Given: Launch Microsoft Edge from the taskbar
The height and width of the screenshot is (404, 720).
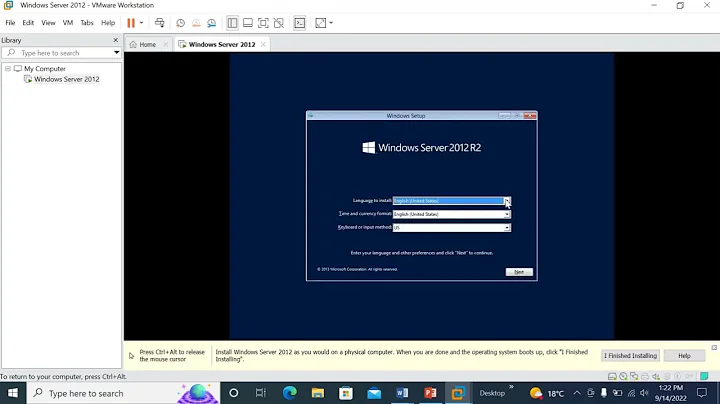Looking at the screenshot, I should click(x=289, y=393).
